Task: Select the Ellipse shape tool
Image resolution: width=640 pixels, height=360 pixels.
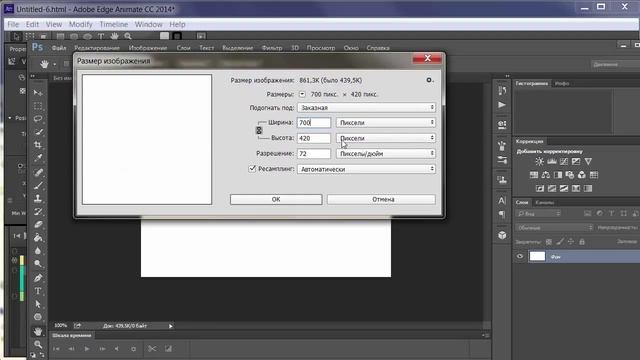Action: [x=38, y=317]
